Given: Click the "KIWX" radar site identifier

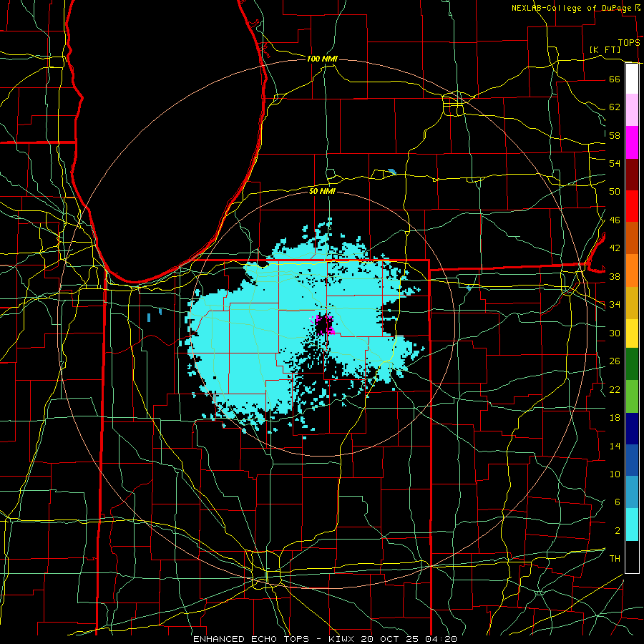Looking at the screenshot, I should point(342,639).
